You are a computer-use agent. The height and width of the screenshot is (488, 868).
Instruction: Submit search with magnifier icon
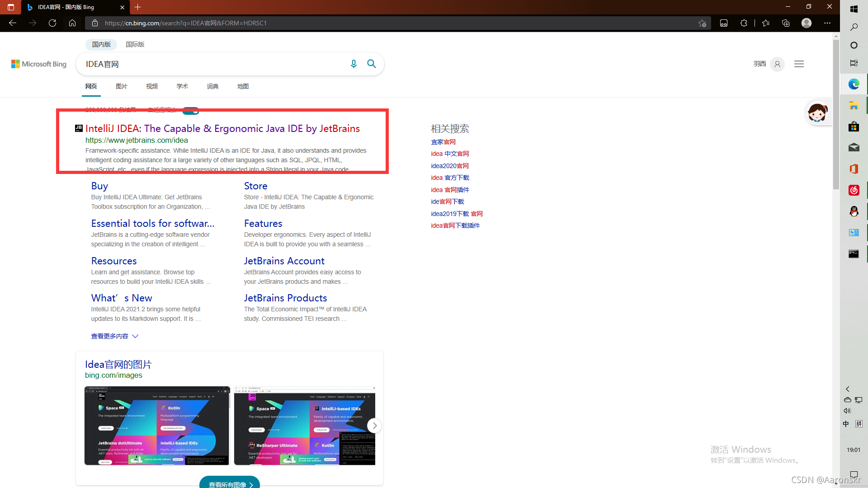[x=372, y=64]
